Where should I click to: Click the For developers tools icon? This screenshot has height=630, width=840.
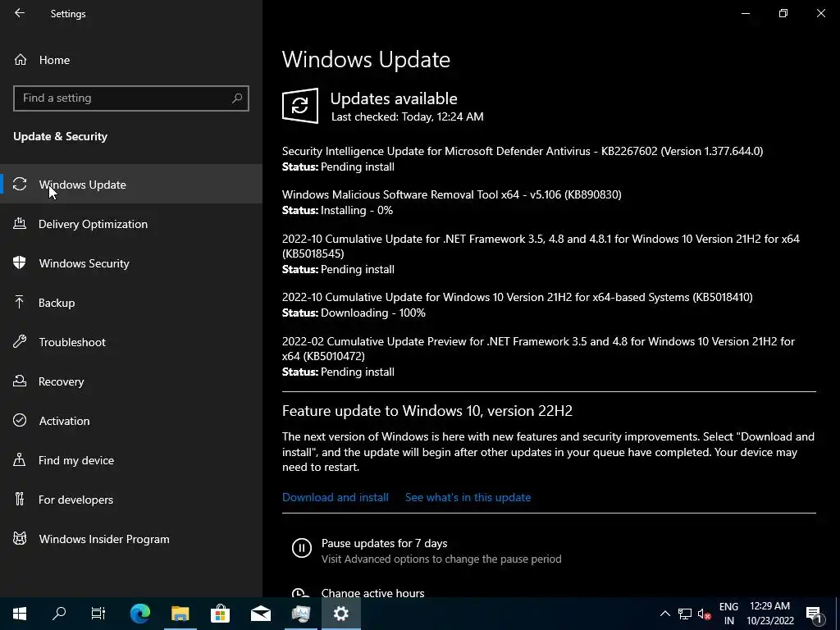click(20, 499)
